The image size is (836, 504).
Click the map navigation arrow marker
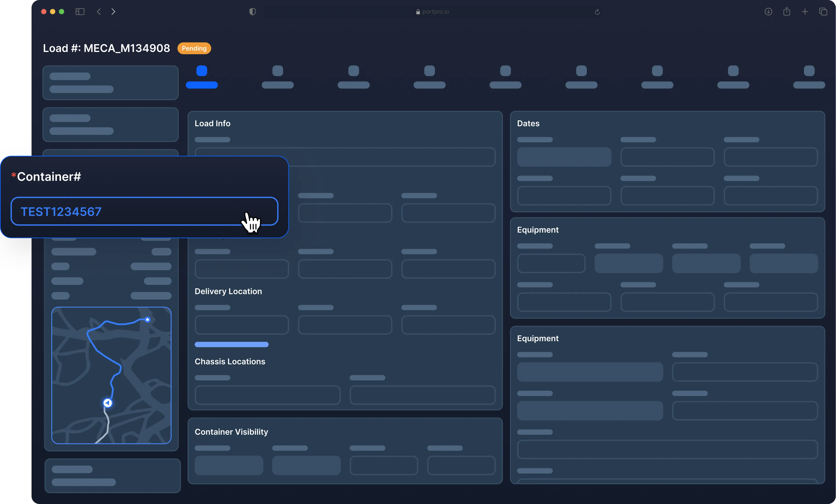point(108,403)
